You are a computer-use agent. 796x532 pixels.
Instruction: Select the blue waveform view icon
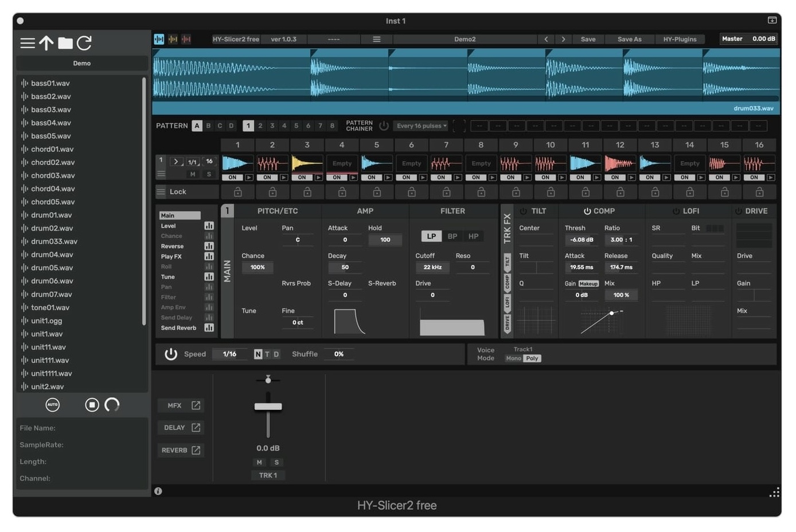(x=159, y=39)
